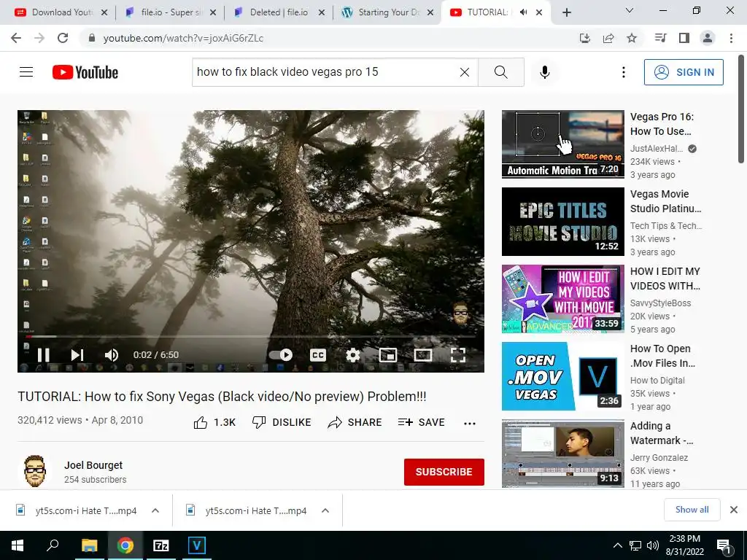The image size is (747, 560).
Task: Toggle closed captions (CC)
Action: [318, 355]
